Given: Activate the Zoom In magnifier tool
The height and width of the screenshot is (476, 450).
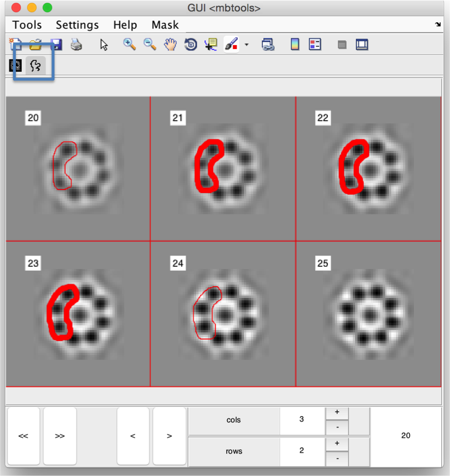Looking at the screenshot, I should 129,45.
